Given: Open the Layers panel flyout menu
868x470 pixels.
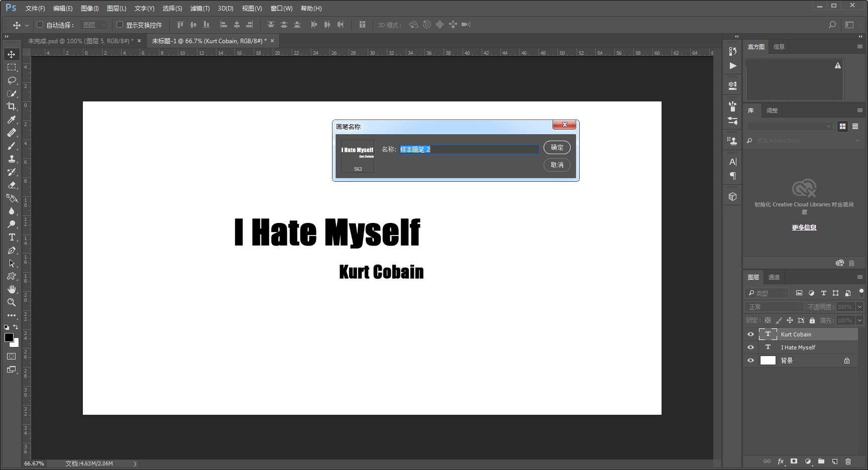Looking at the screenshot, I should pos(860,277).
